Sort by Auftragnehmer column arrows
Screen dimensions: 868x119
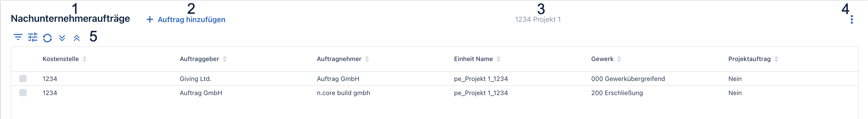click(367, 59)
